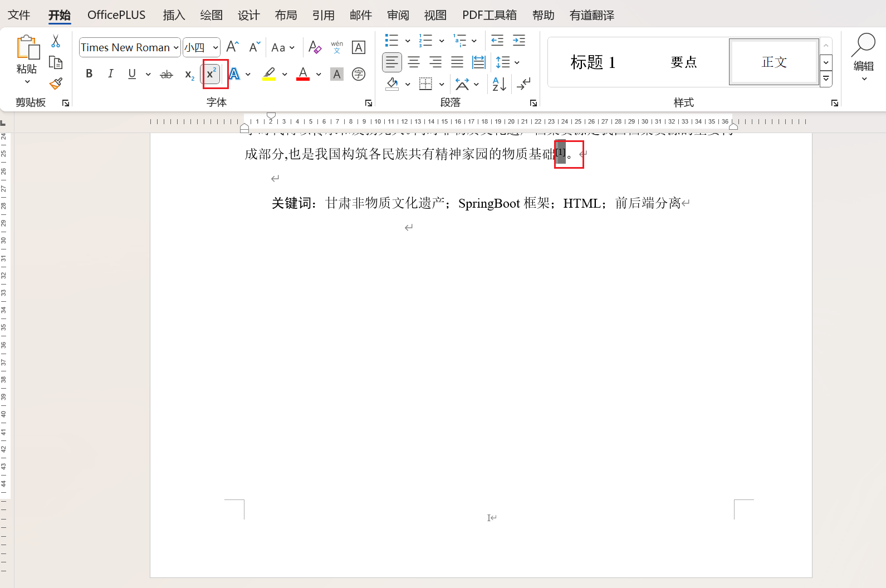Switch to the 布局 tab
This screenshot has width=886, height=588.
pos(286,15)
